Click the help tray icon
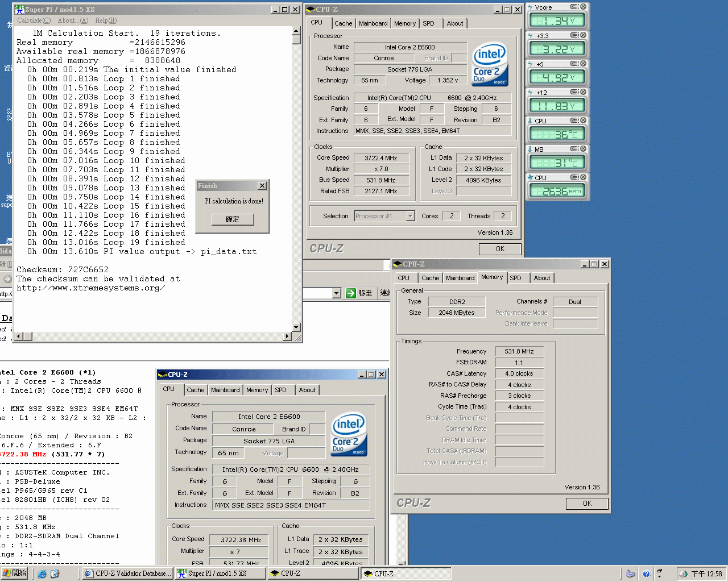 click(646, 574)
